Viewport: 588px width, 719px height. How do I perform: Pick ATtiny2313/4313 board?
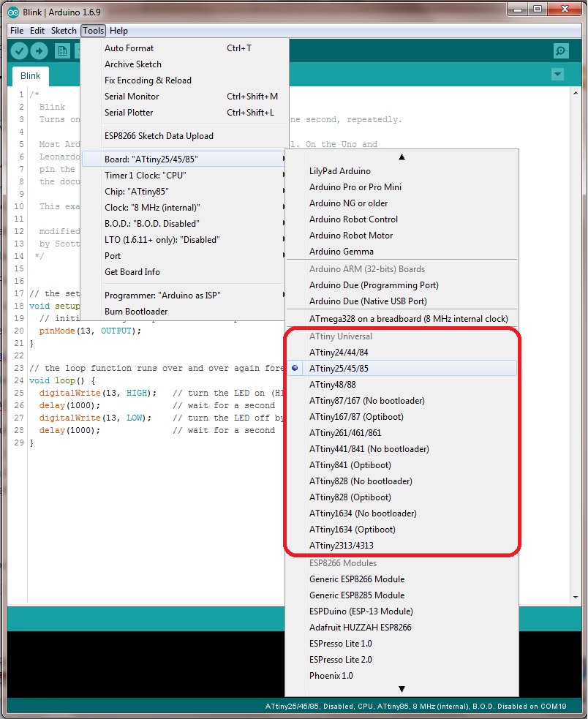(402, 545)
